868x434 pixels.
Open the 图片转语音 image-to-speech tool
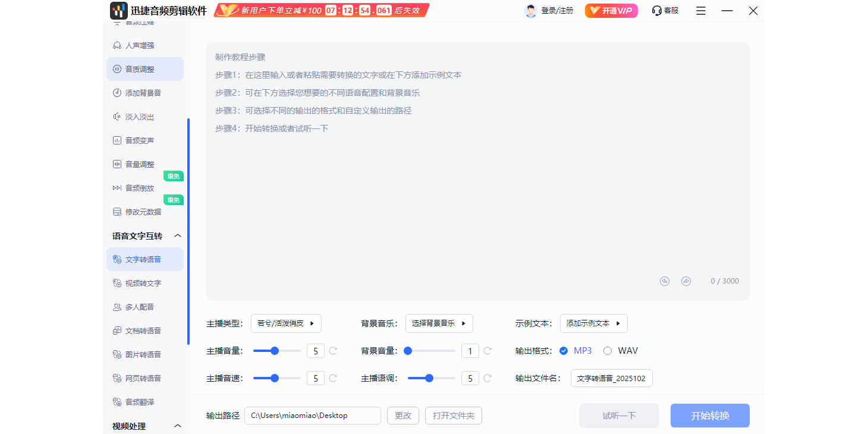pyautogui.click(x=140, y=354)
